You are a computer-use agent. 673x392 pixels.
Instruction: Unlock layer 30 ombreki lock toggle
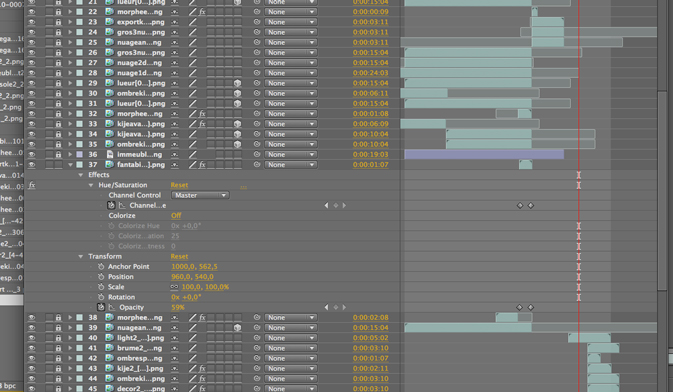point(58,93)
